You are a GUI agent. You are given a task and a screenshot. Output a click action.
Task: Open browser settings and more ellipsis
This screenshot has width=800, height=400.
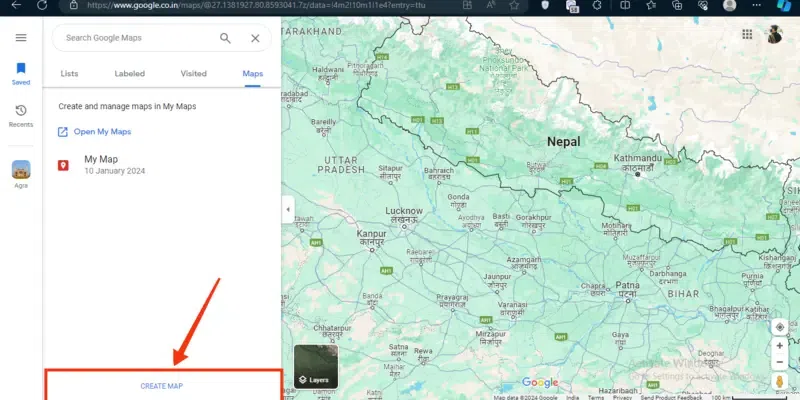coord(756,5)
